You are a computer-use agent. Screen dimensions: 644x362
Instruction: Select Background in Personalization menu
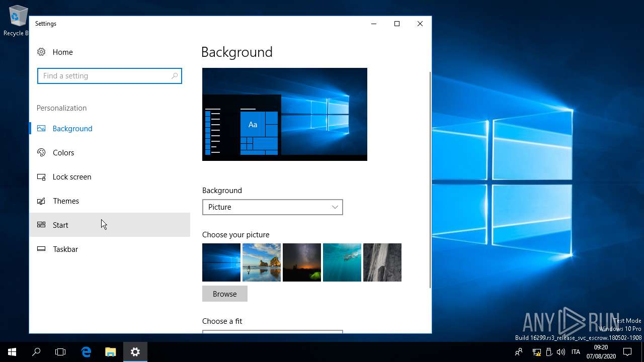click(x=110, y=128)
